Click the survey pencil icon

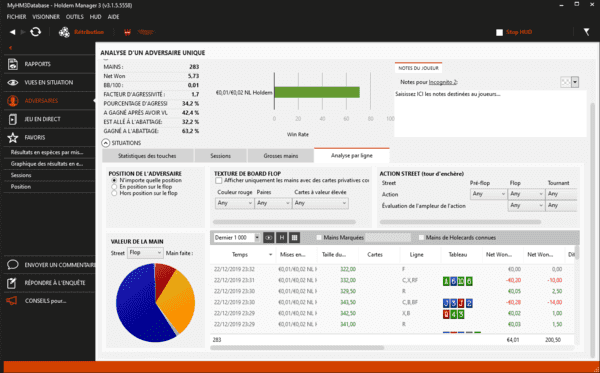click(12, 283)
